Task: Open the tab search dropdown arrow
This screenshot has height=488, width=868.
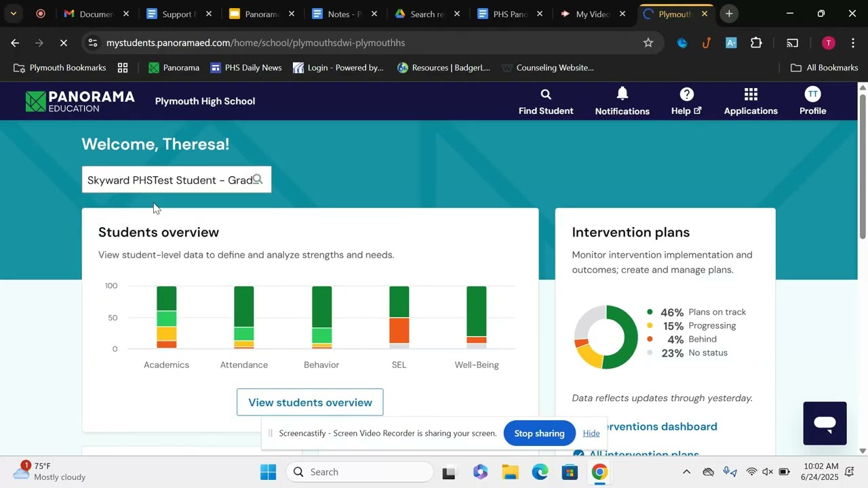Action: 13,14
